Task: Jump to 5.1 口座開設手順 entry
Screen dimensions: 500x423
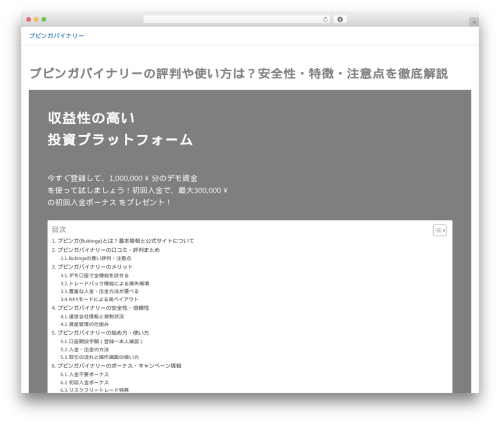Action: click(x=101, y=341)
